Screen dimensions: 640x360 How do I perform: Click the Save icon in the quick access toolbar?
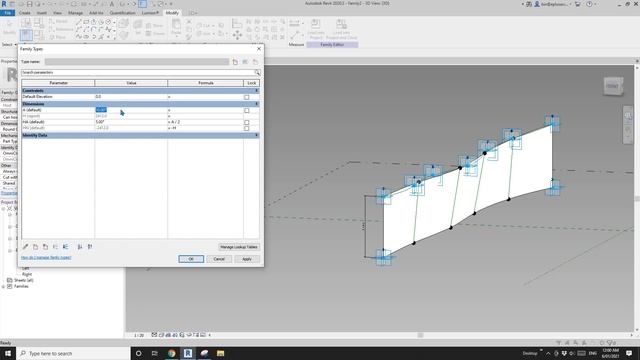click(29, 4)
